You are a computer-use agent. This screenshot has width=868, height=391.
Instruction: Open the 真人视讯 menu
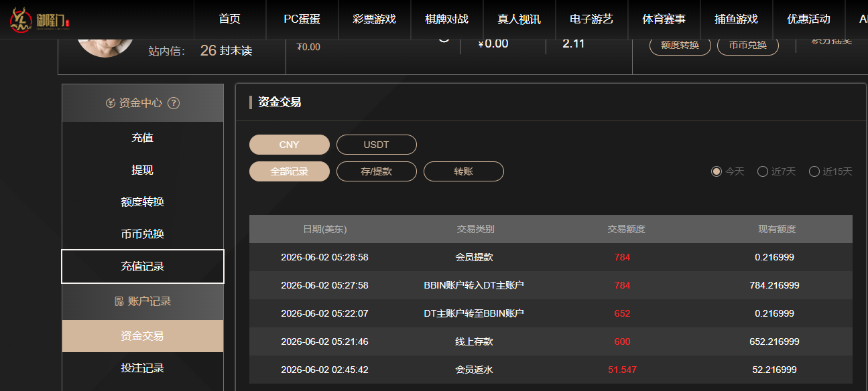point(519,19)
